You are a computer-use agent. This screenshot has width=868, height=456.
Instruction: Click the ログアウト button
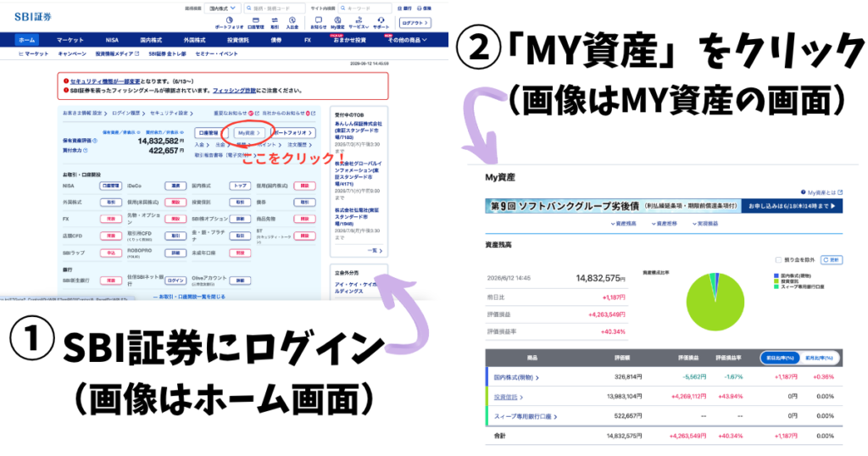(415, 23)
